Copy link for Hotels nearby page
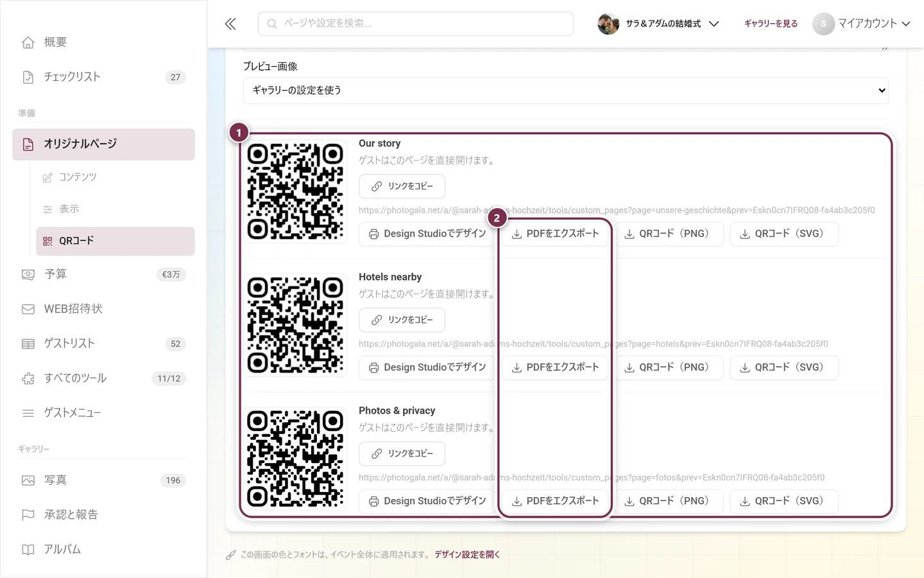 click(x=402, y=320)
